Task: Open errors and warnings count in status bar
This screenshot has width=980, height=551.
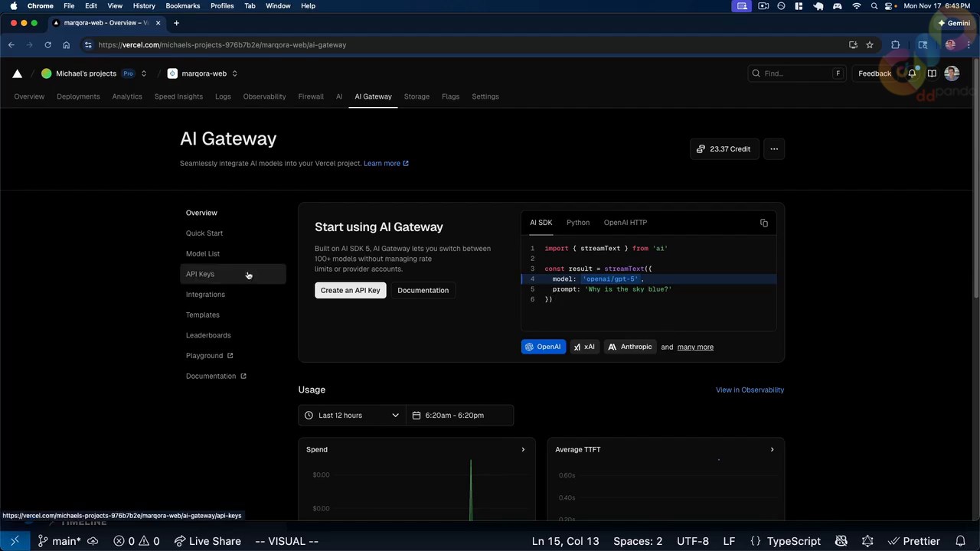Action: point(136,541)
